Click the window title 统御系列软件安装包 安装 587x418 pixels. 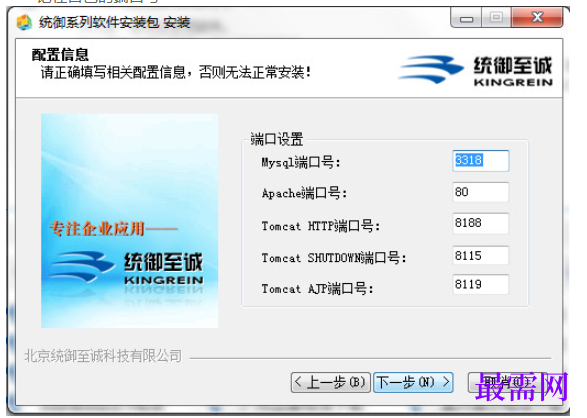(115, 22)
